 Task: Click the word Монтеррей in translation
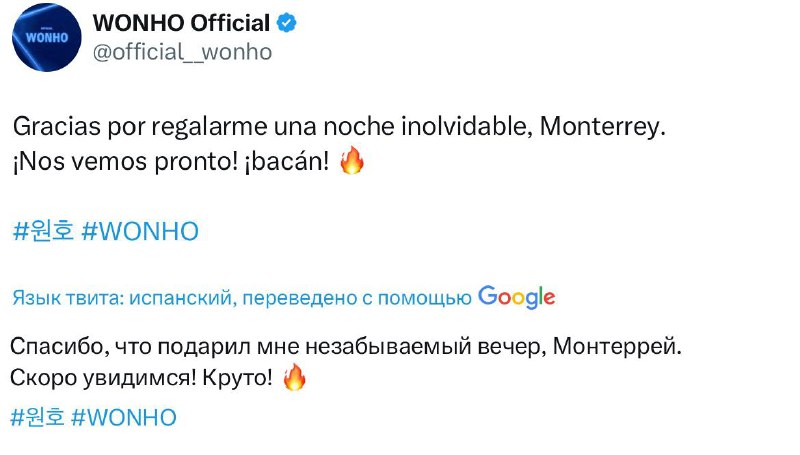click(617, 346)
